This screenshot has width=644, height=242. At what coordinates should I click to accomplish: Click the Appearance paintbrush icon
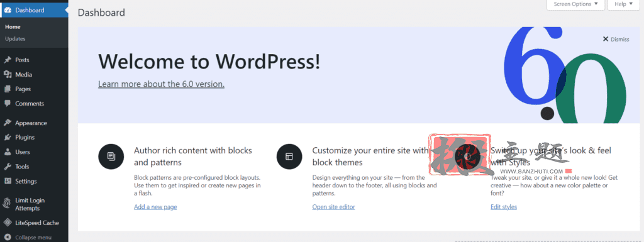8,123
